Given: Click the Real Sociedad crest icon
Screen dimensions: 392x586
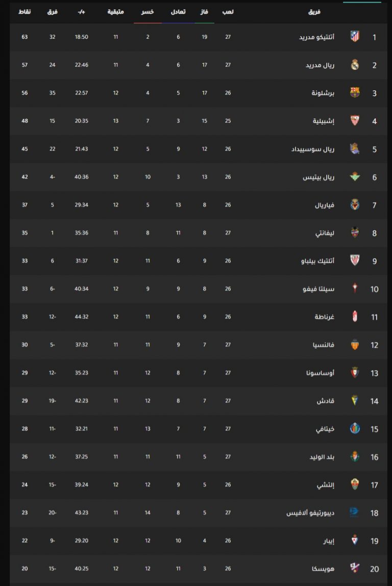Looking at the screenshot, I should [x=355, y=149].
